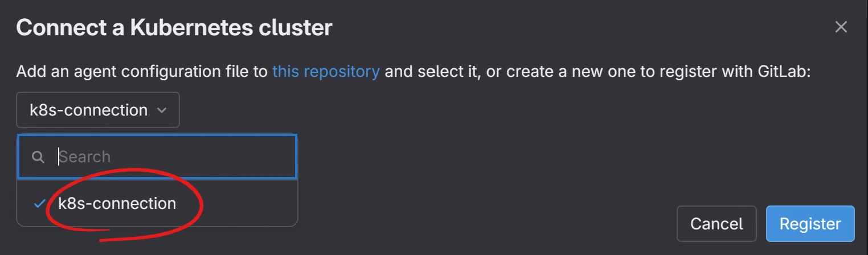Click the 'k8s-connection' label on the dropdown button
Screen dimensions: 868x255
tap(88, 110)
